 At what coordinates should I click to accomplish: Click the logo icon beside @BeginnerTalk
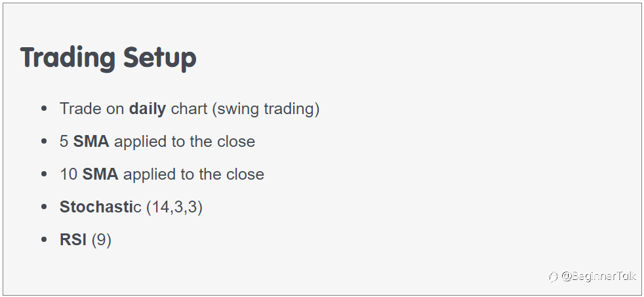[553, 277]
